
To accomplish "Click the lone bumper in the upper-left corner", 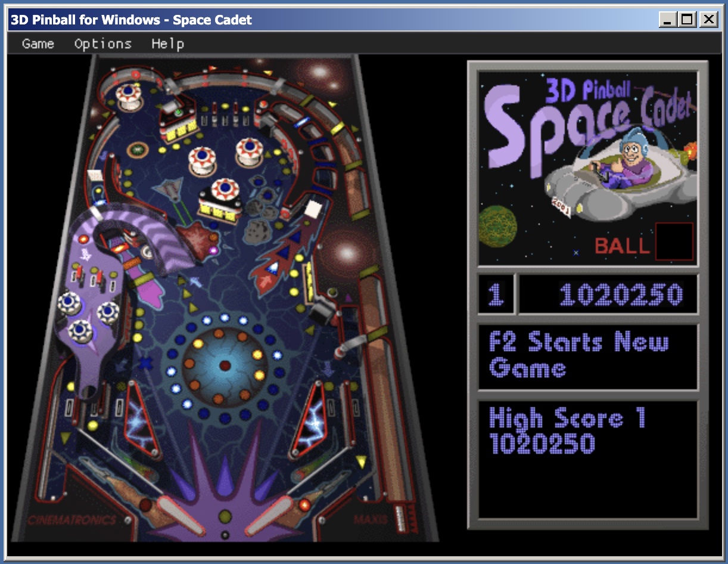I will coord(129,97).
